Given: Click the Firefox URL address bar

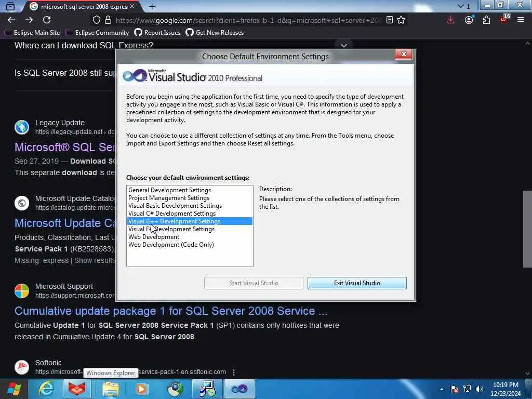Looking at the screenshot, I should pos(249,20).
